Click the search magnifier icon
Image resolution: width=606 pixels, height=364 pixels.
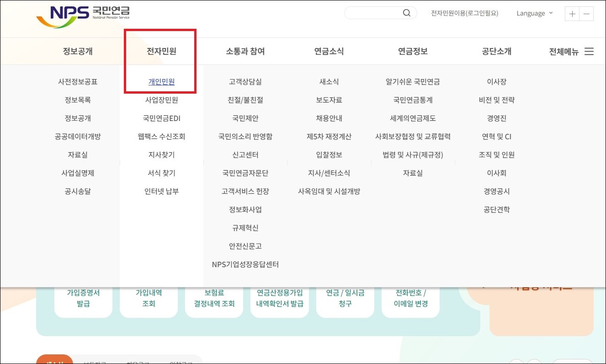(x=406, y=13)
